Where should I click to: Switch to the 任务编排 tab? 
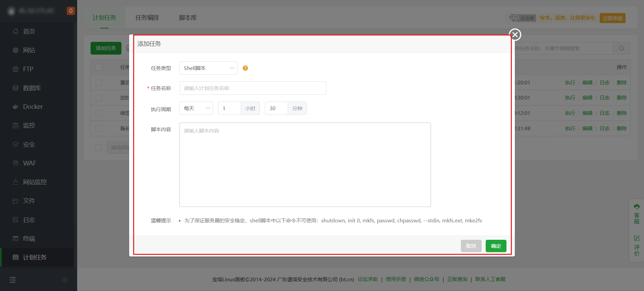tap(147, 18)
